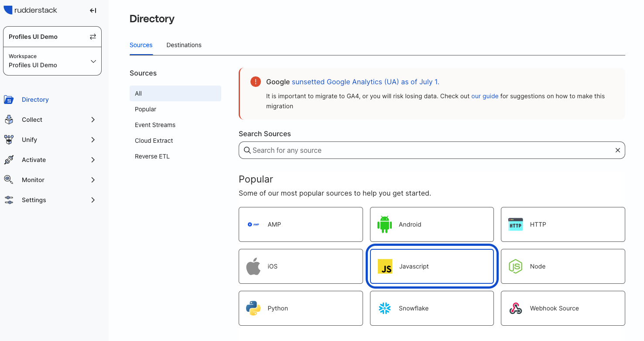Click the 'Directory' page heading

(152, 19)
